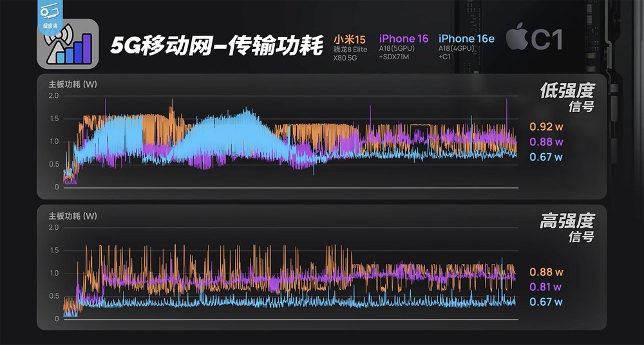Image resolution: width=644 pixels, height=345 pixels.
Task: Click the 骁龙8 Elite spec line
Action: click(x=350, y=50)
